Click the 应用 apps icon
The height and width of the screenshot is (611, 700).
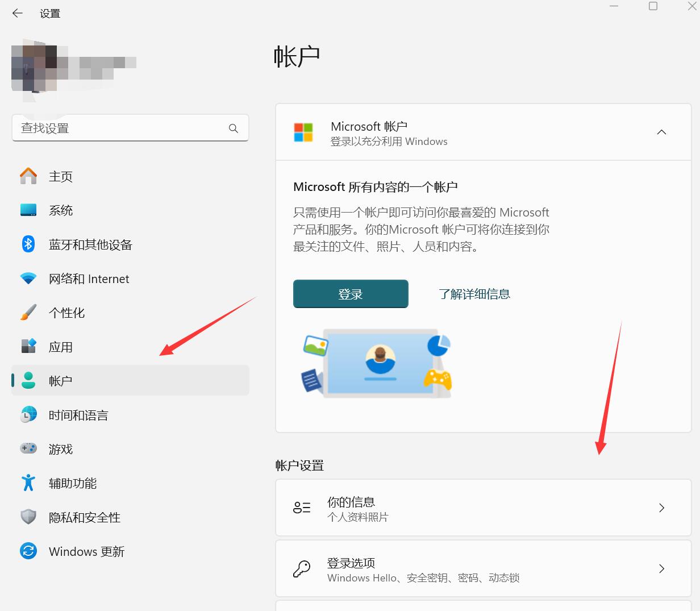point(28,347)
